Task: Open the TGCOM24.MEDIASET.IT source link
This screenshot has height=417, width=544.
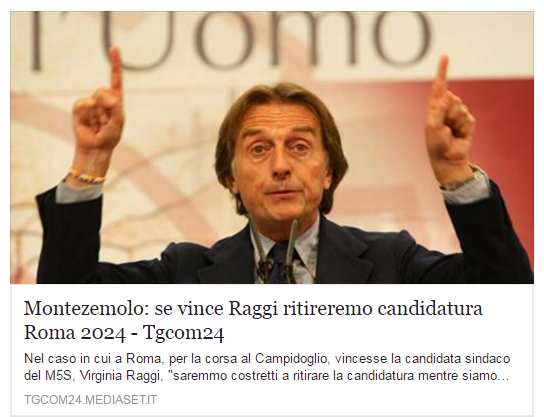Action: tap(90, 400)
